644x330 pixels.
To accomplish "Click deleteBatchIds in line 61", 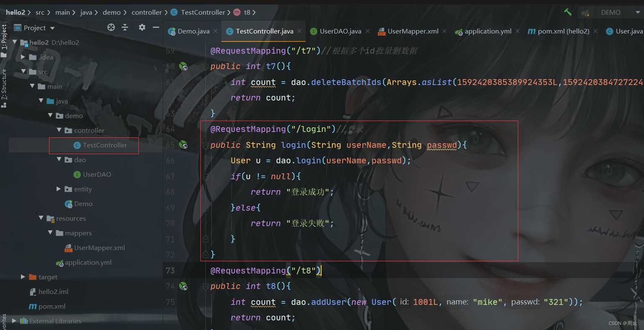I will pyautogui.click(x=346, y=82).
